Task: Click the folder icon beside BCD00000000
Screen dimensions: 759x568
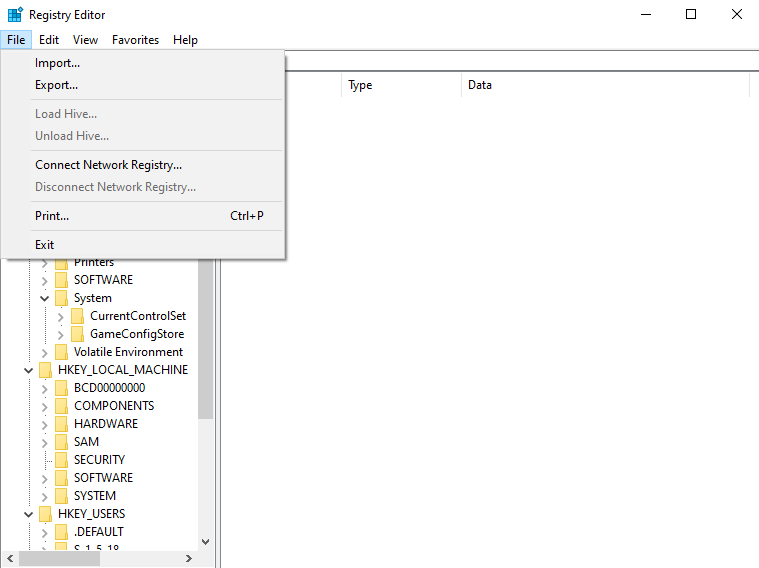Action: tap(61, 388)
